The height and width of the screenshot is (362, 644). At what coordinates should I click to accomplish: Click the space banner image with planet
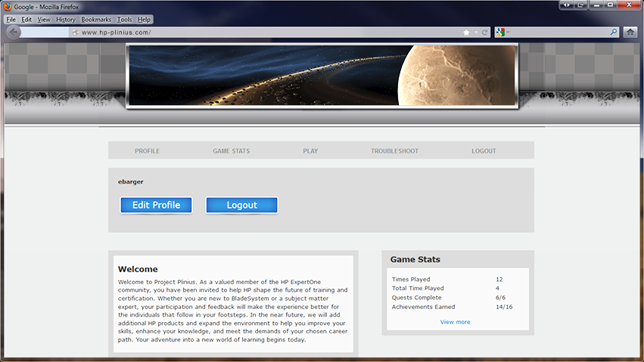coord(322,76)
